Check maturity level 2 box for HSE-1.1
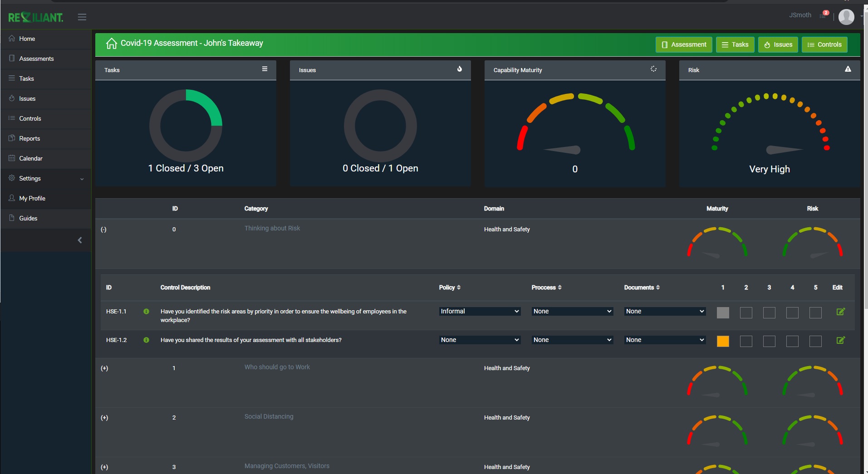Viewport: 868px width, 474px height. (746, 313)
